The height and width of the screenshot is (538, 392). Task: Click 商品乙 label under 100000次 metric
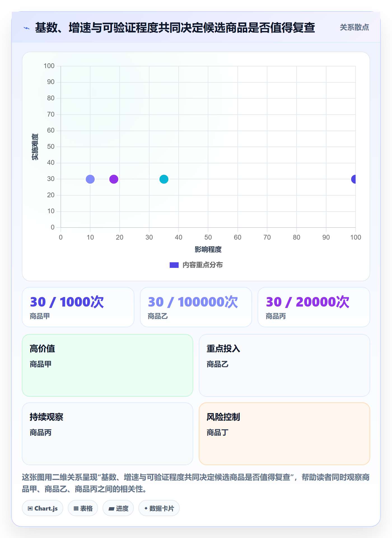158,316
